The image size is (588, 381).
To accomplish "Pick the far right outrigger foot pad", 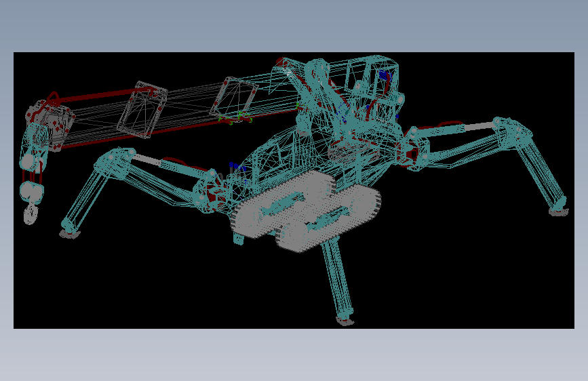I will click(x=559, y=212).
